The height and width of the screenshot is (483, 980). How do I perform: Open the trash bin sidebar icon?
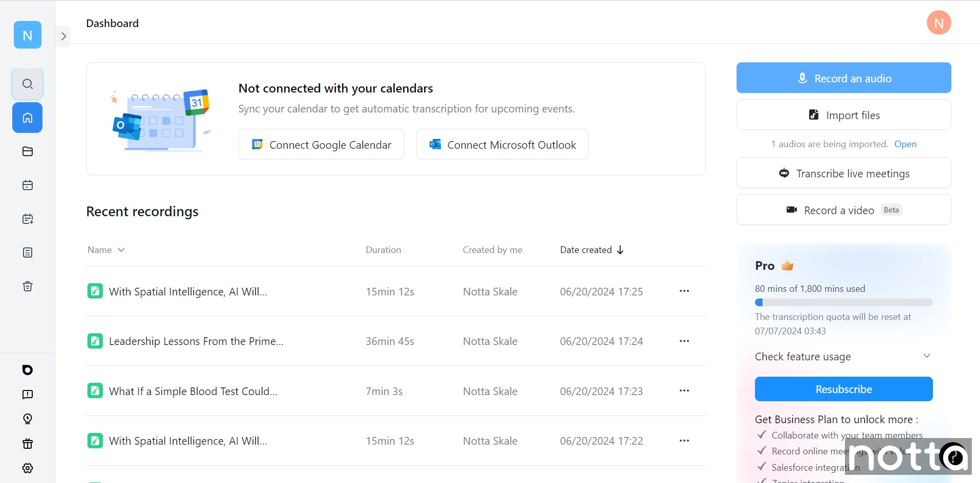coord(28,286)
